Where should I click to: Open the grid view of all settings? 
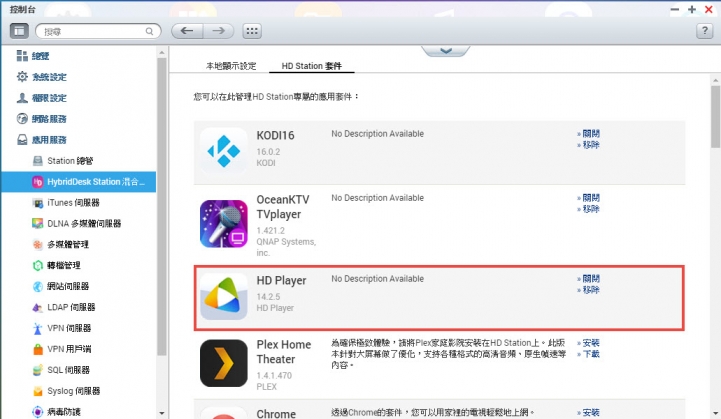pos(252,31)
